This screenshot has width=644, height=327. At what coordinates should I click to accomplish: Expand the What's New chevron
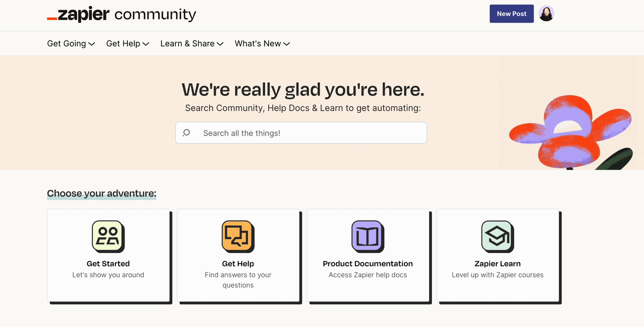click(x=287, y=44)
